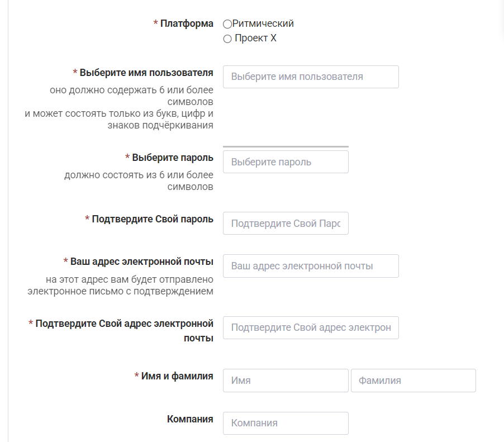Click the Компания input field
Screen dimensions: 504x442
click(286, 423)
